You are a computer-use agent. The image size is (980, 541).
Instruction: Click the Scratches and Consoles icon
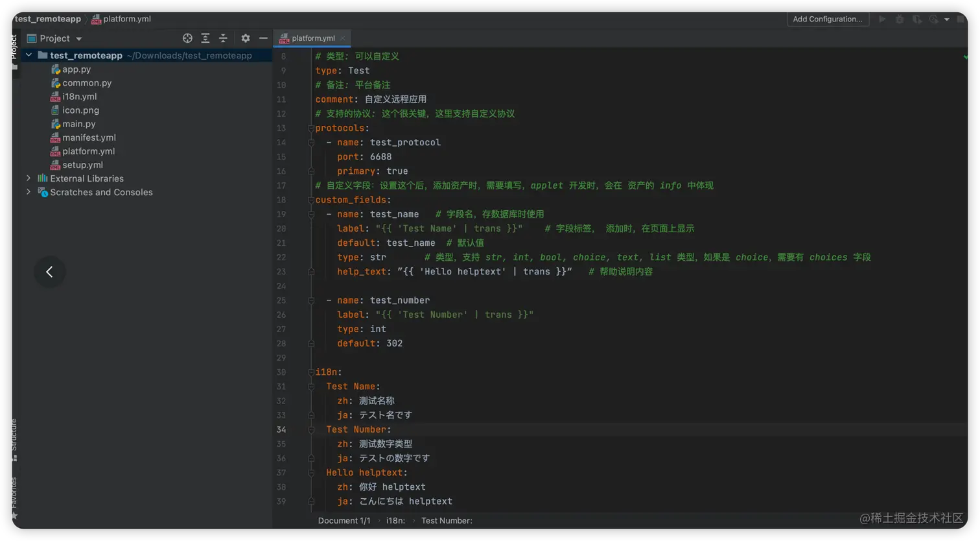[x=43, y=192]
